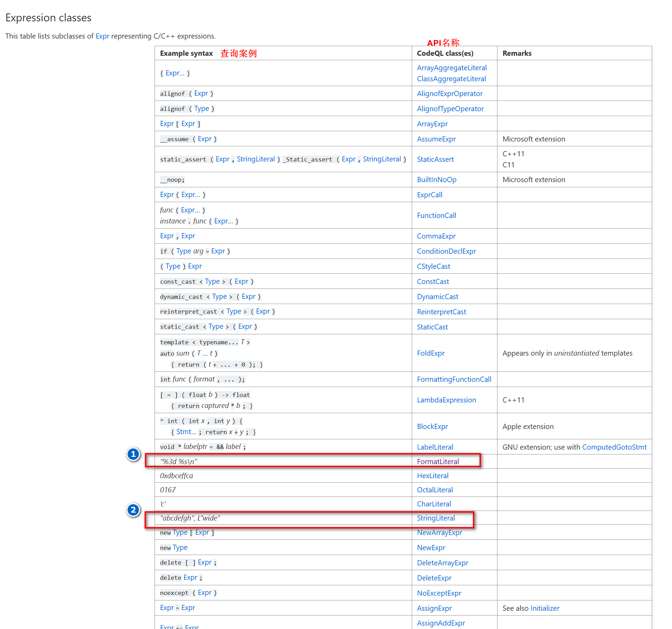Click the ComputedGotoStmt link in Remarks
672x629 pixels.
coord(614,447)
